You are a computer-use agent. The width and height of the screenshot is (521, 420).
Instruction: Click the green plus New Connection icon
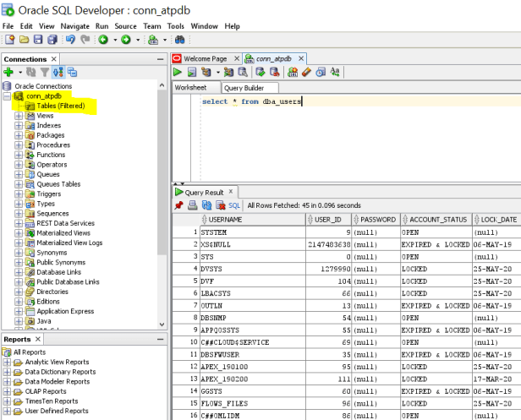pos(8,73)
